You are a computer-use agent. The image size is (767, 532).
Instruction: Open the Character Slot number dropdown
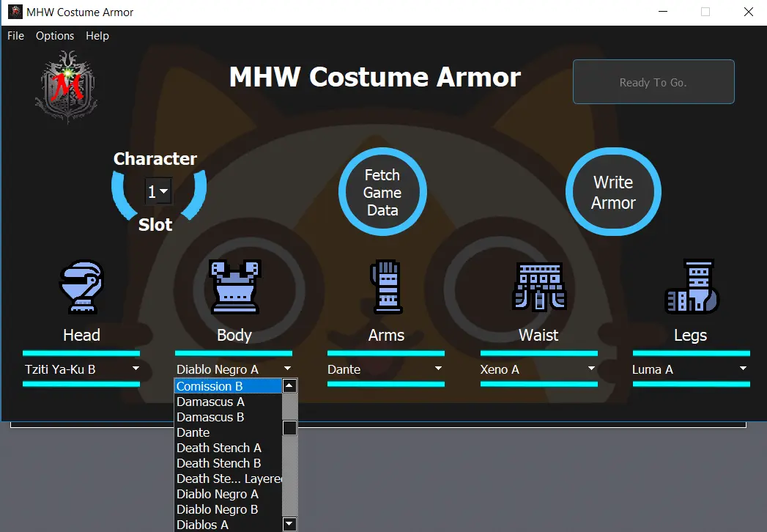[x=158, y=192]
